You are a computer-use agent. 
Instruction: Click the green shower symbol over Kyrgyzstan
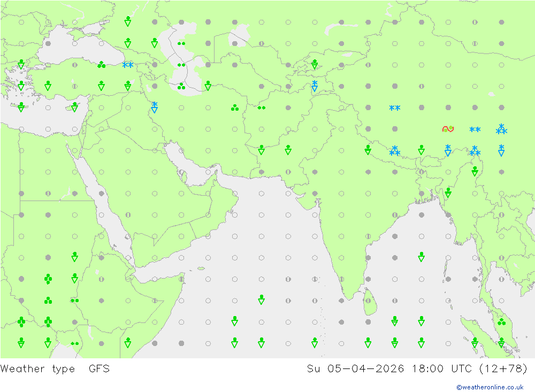click(x=315, y=64)
